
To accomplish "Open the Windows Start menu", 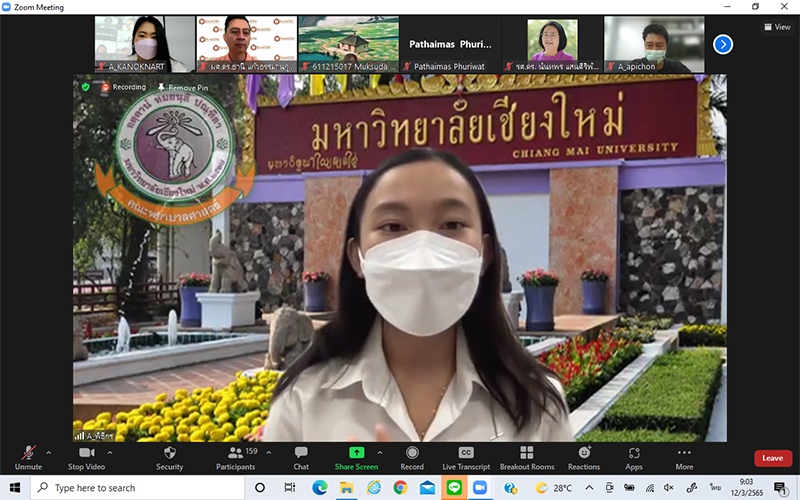I will click(15, 488).
